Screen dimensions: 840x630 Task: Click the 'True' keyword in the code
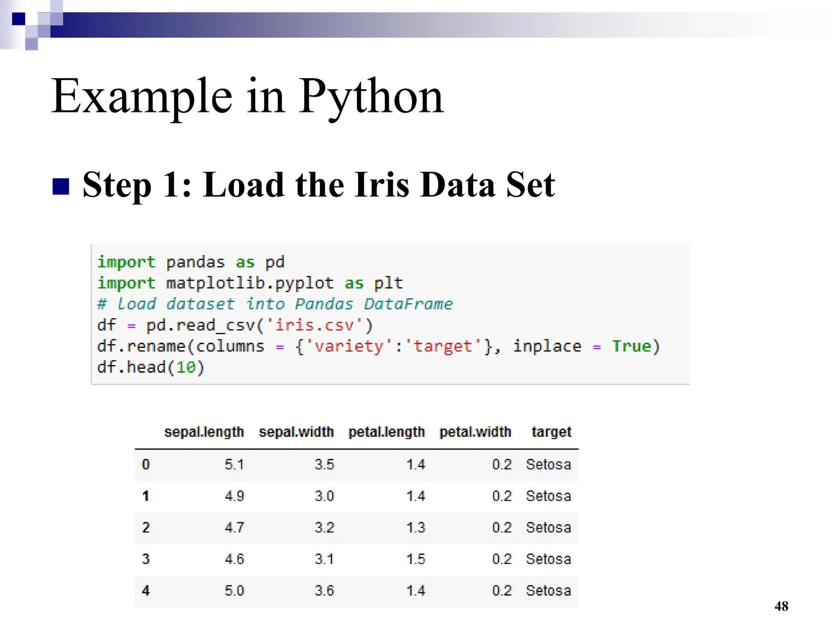[x=631, y=346]
